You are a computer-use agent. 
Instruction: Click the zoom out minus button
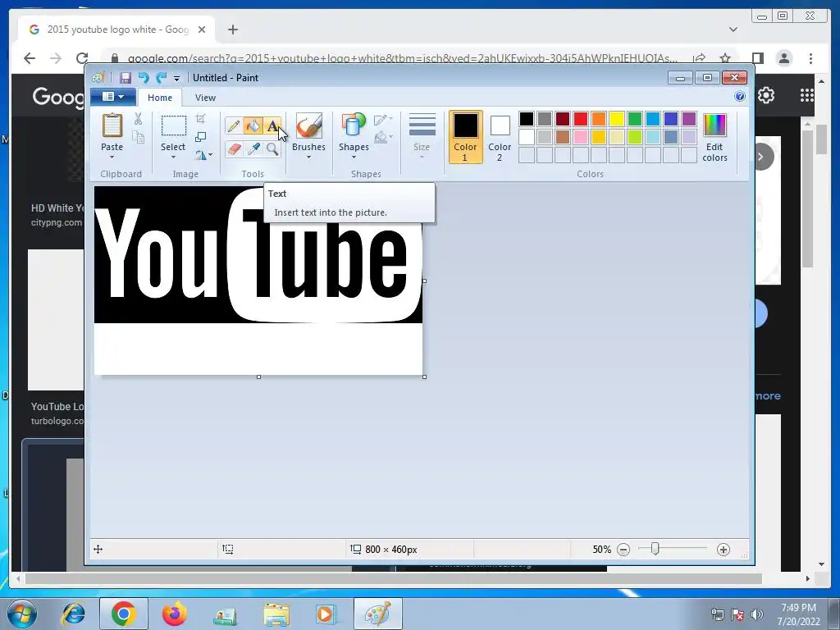coord(623,550)
